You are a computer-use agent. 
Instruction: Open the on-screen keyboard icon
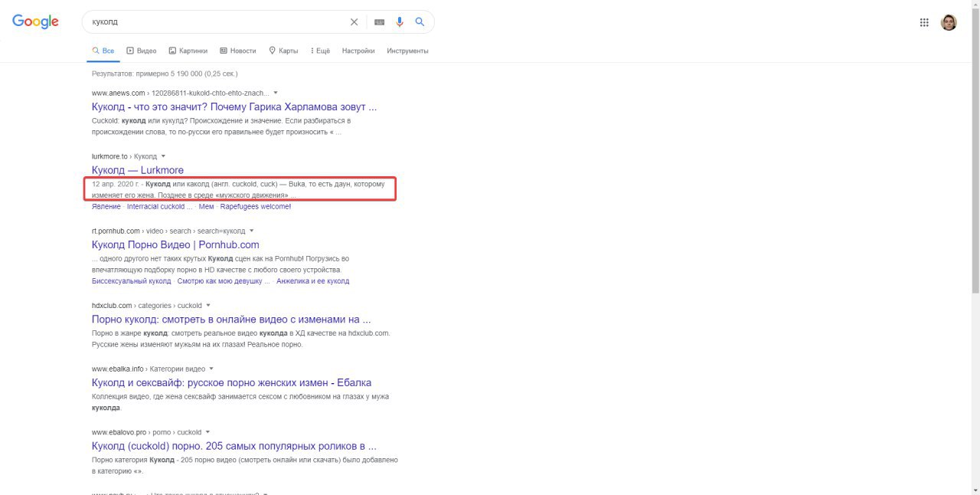point(379,22)
